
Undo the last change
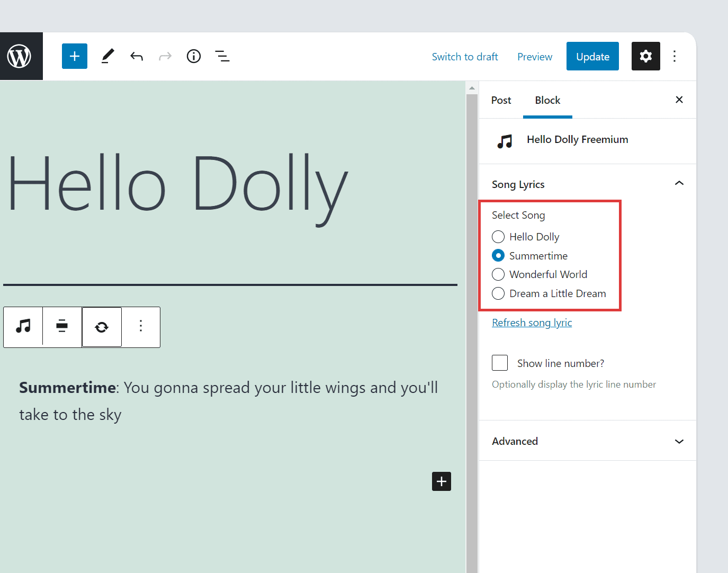point(137,56)
